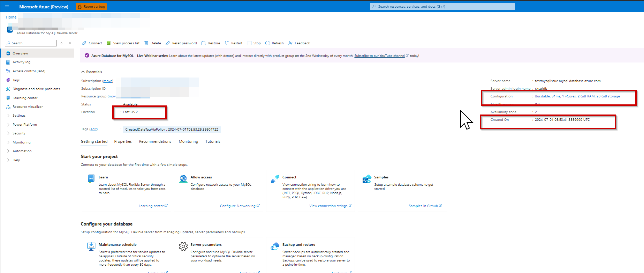
Task: Collapse the Essentials section
Action: click(x=91, y=72)
